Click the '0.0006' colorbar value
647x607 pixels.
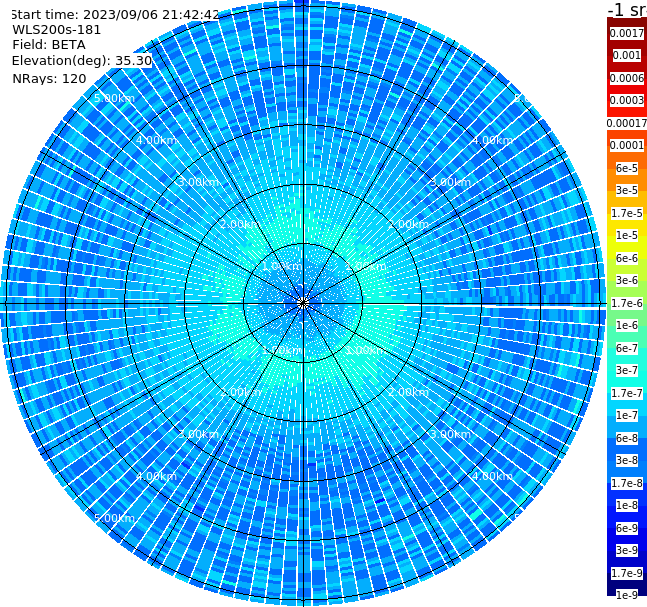[x=627, y=78]
